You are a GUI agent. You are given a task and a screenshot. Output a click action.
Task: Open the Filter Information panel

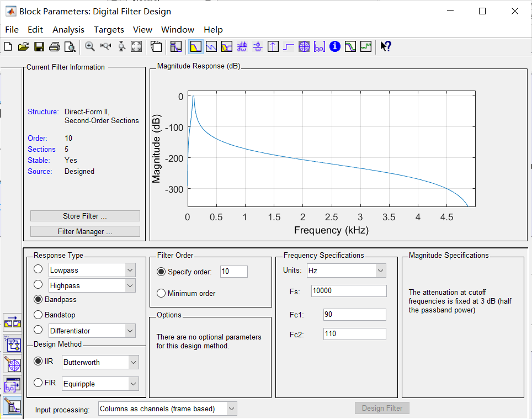pyautogui.click(x=334, y=46)
